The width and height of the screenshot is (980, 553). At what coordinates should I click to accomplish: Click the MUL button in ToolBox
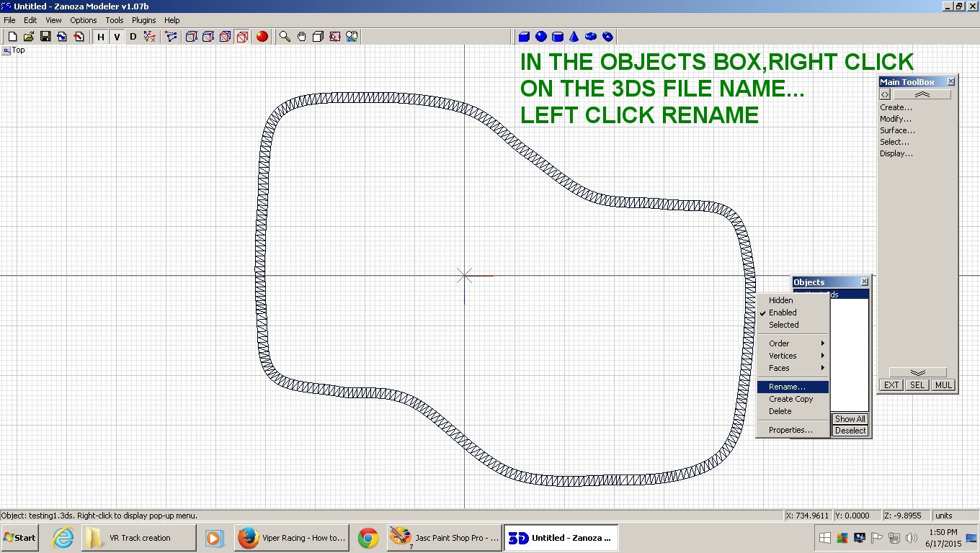tap(943, 385)
